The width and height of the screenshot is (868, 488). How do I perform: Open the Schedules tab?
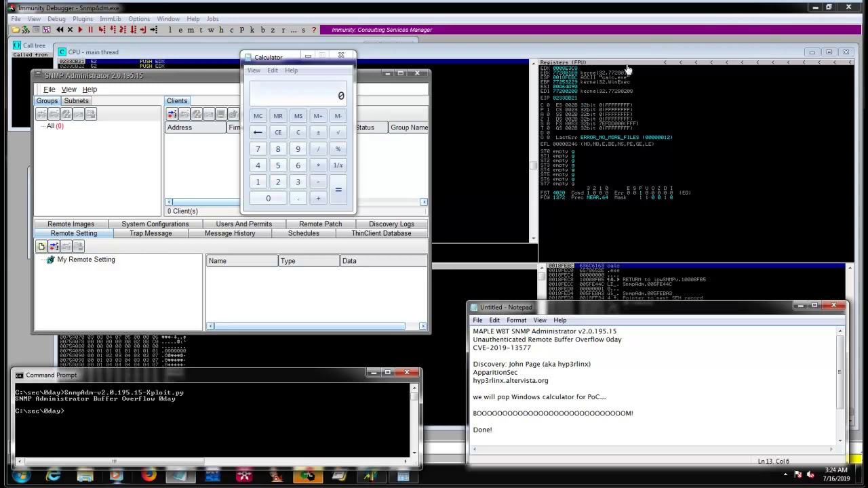click(303, 233)
